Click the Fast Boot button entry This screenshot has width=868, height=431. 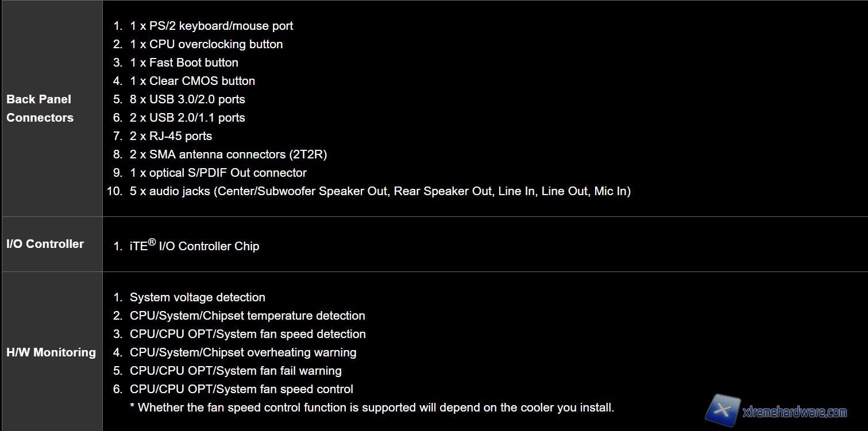(x=184, y=63)
